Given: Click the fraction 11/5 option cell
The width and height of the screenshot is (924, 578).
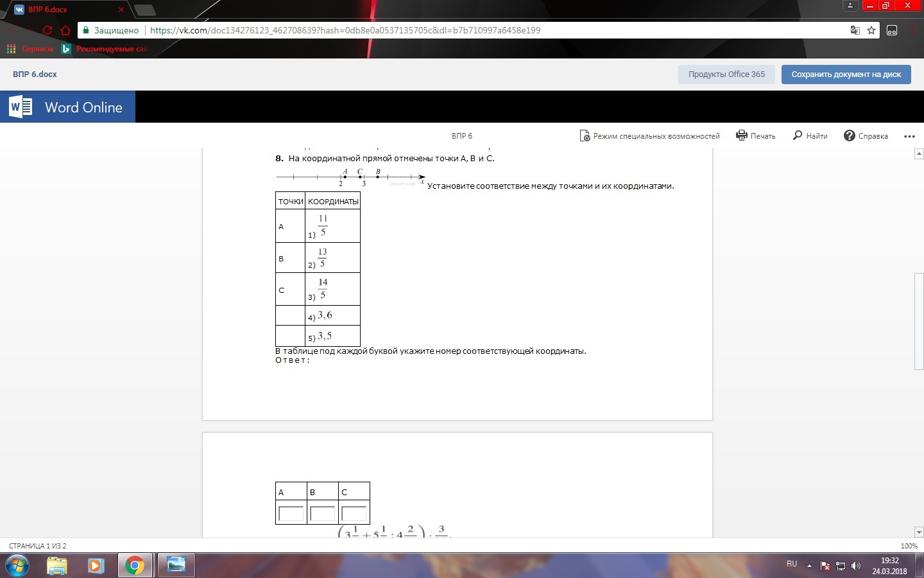Looking at the screenshot, I should [332, 226].
